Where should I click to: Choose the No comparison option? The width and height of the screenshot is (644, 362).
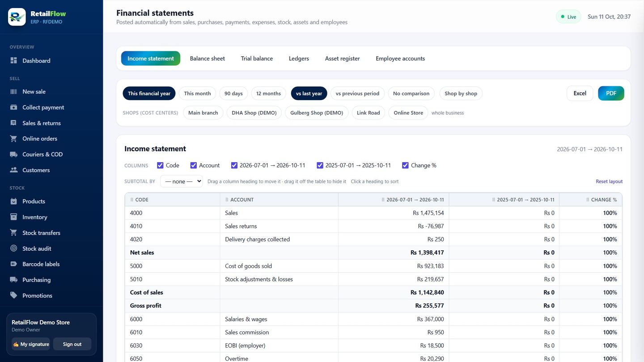(411, 93)
